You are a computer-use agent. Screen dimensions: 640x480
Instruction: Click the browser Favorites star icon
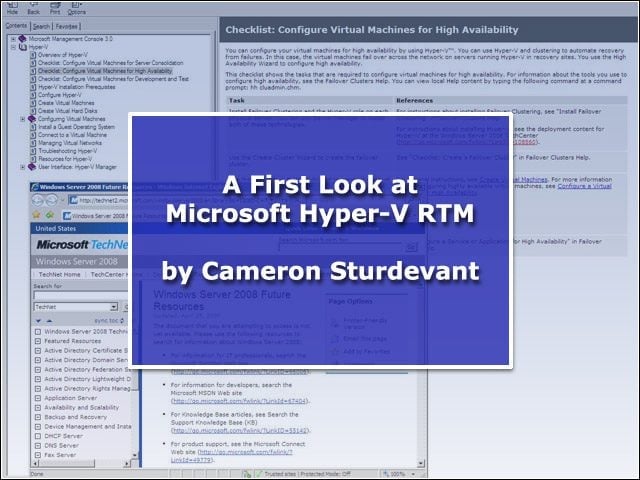click(36, 215)
